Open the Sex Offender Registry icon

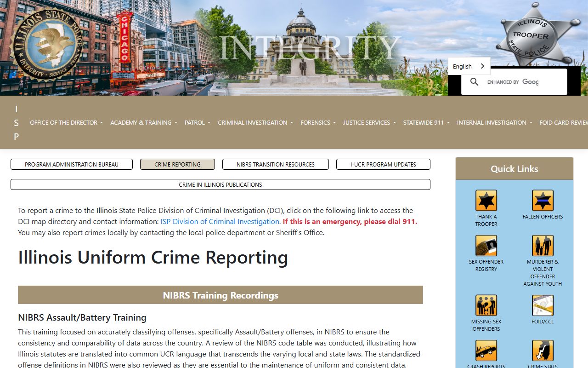click(x=486, y=246)
